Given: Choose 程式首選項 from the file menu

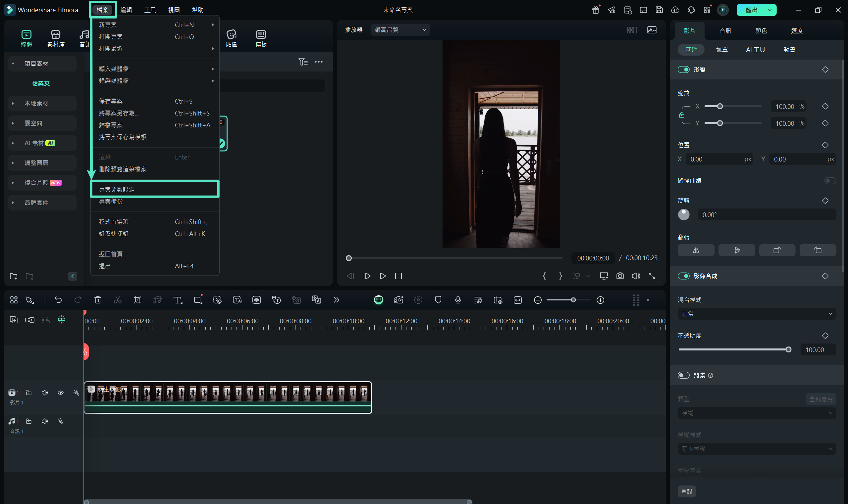Looking at the screenshot, I should [x=155, y=222].
